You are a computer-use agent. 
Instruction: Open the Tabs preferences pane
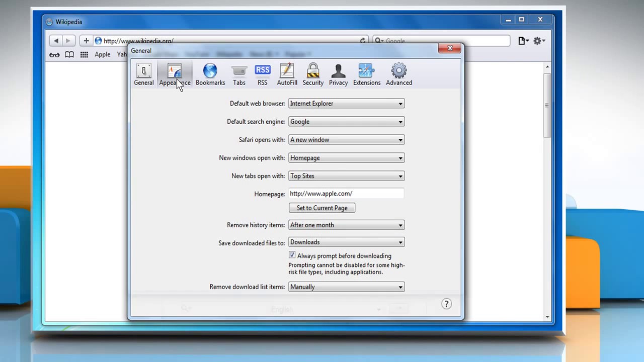239,74
